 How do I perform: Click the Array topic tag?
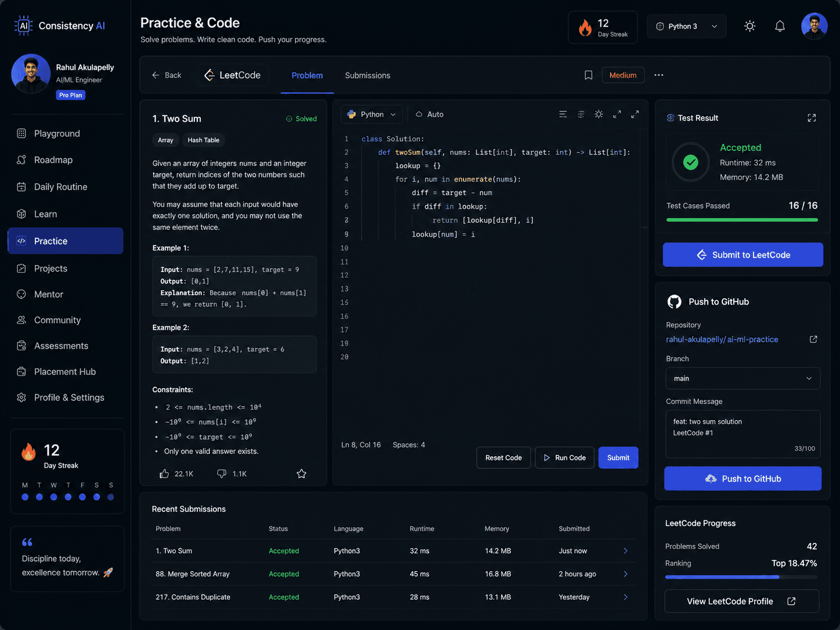click(165, 140)
